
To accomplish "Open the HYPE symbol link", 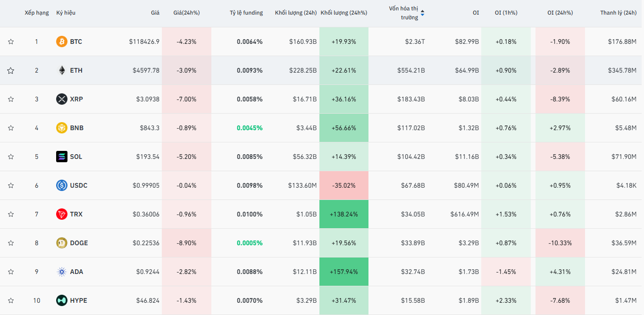I will click(x=78, y=300).
